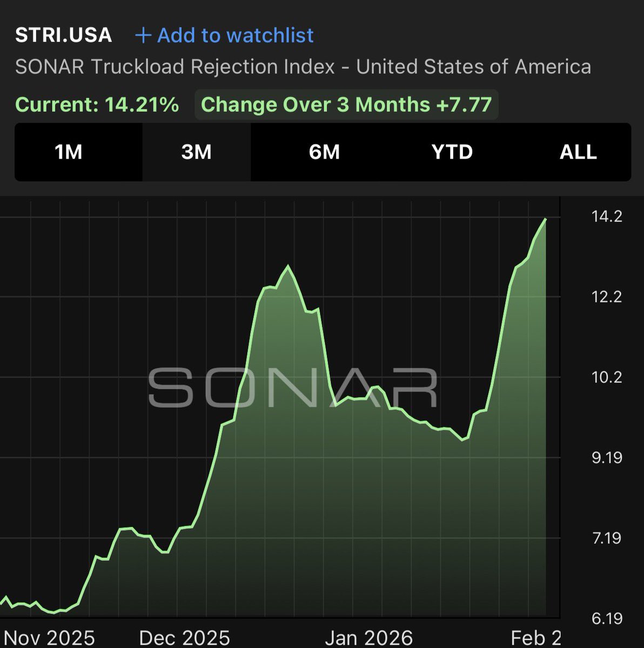Click the Jan 2026 x-axis label
644x648 pixels.
click(x=369, y=638)
